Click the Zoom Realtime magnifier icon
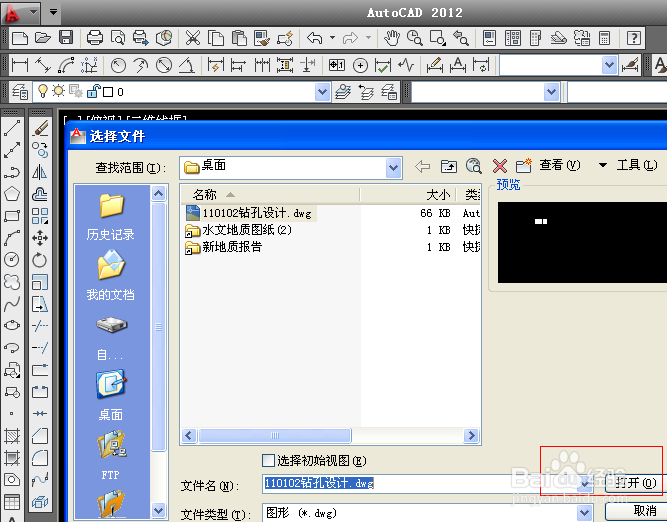The image size is (667, 522). pos(415,38)
